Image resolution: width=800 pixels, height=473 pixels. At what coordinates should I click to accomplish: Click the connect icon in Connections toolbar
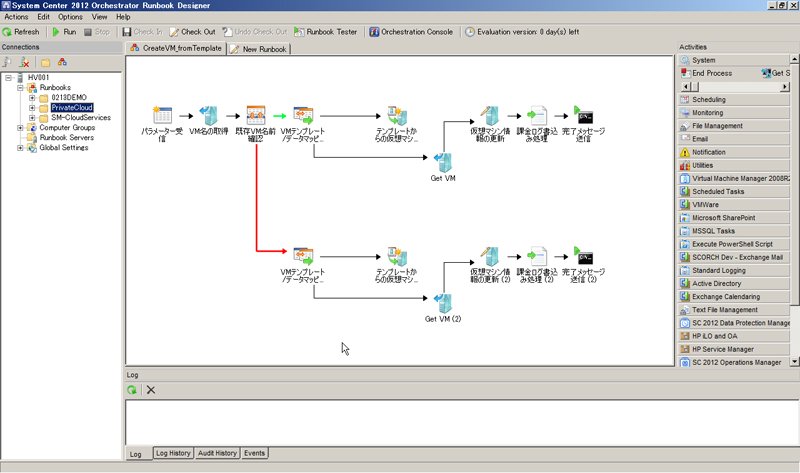pos(7,62)
